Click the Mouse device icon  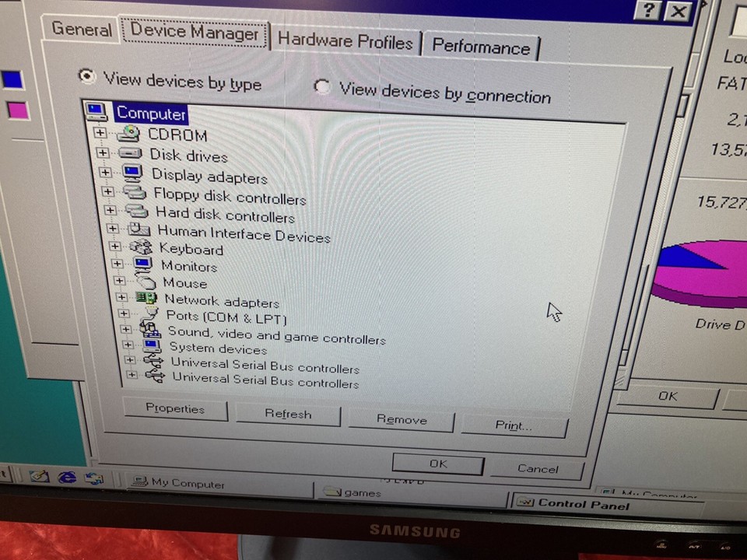[x=146, y=283]
